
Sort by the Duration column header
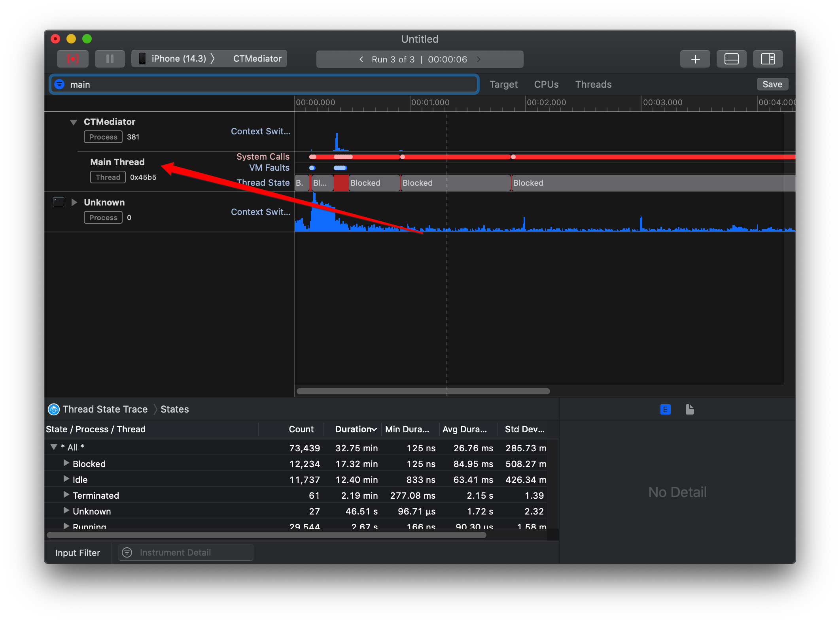[355, 430]
